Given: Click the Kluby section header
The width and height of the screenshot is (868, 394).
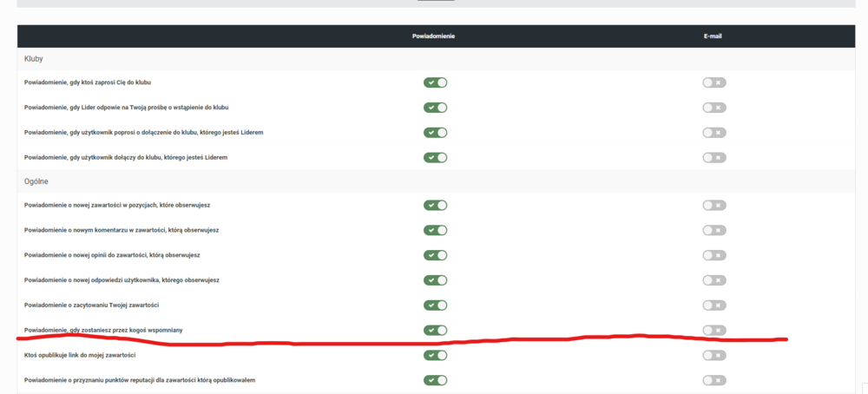Looking at the screenshot, I should tap(34, 59).
